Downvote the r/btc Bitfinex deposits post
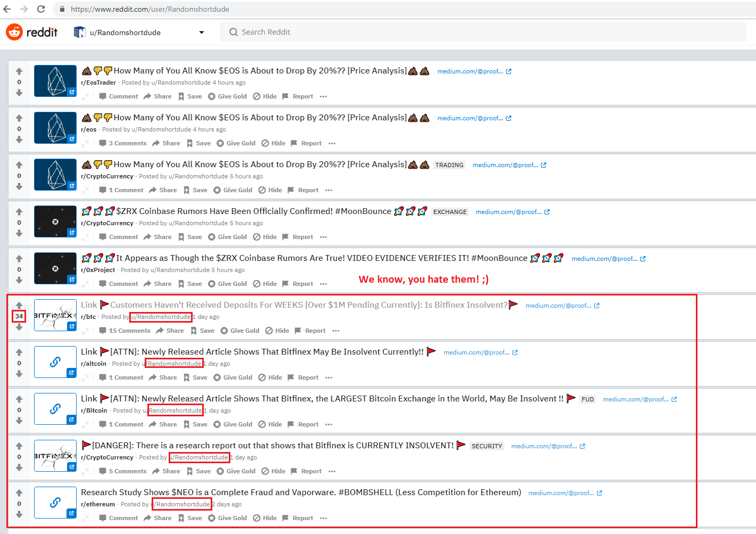756x534 pixels. pyautogui.click(x=19, y=327)
